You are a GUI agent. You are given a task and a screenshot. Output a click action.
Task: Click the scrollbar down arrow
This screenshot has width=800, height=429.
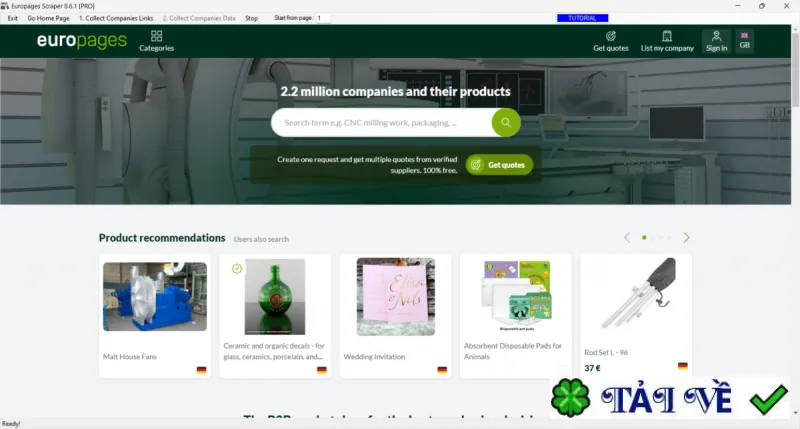tap(795, 413)
